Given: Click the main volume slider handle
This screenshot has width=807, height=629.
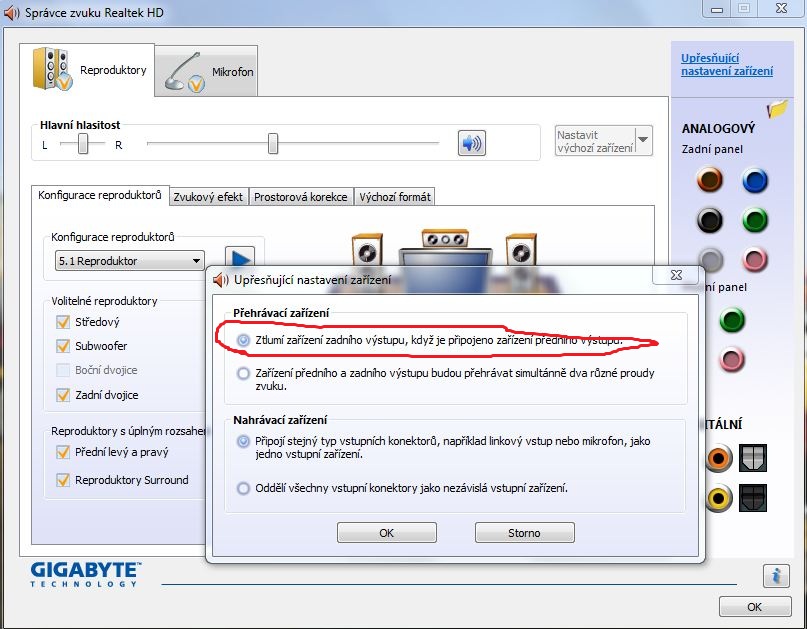Looking at the screenshot, I should (273, 144).
